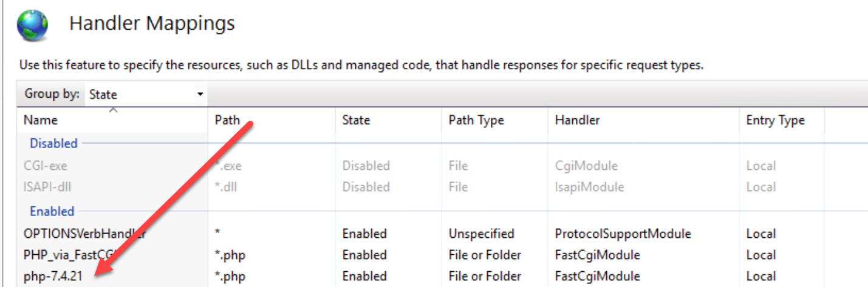Open the Group by State dropdown
The width and height of the screenshot is (868, 287).
[146, 95]
